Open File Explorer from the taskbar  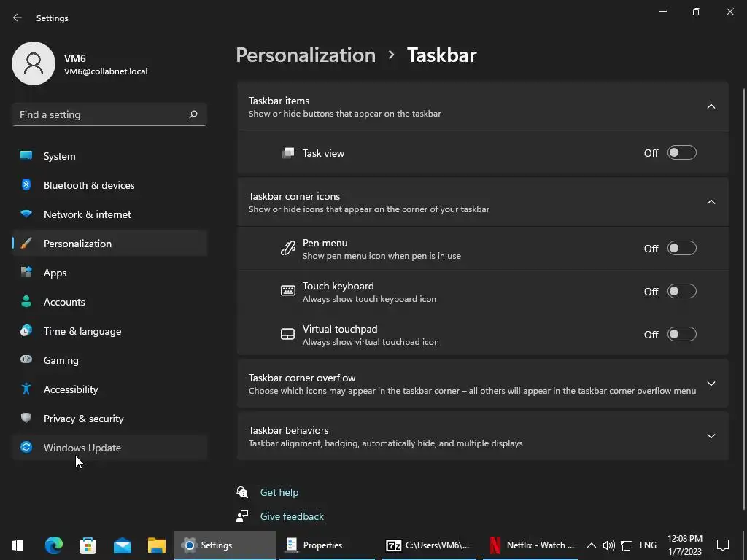point(156,545)
